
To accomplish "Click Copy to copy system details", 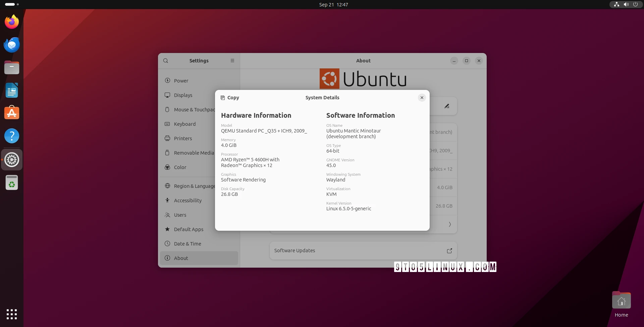I will point(229,98).
